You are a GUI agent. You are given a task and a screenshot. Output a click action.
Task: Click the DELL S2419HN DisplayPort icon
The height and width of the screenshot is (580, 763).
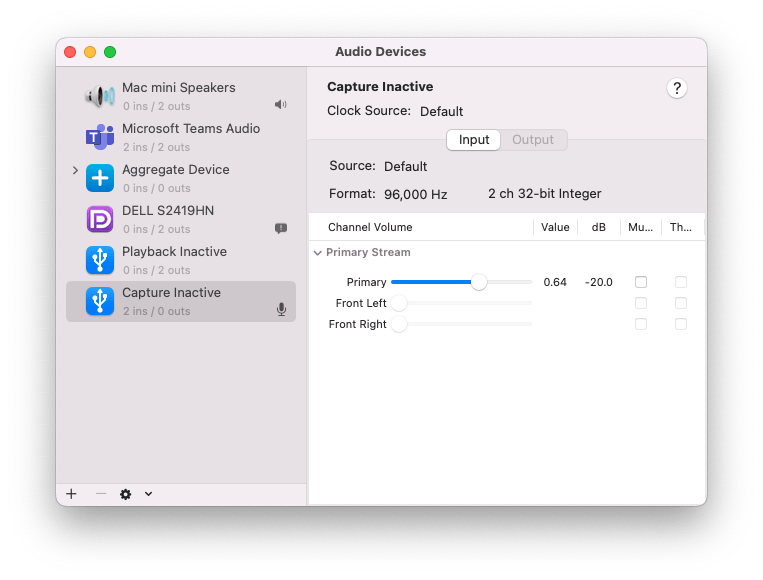point(100,218)
